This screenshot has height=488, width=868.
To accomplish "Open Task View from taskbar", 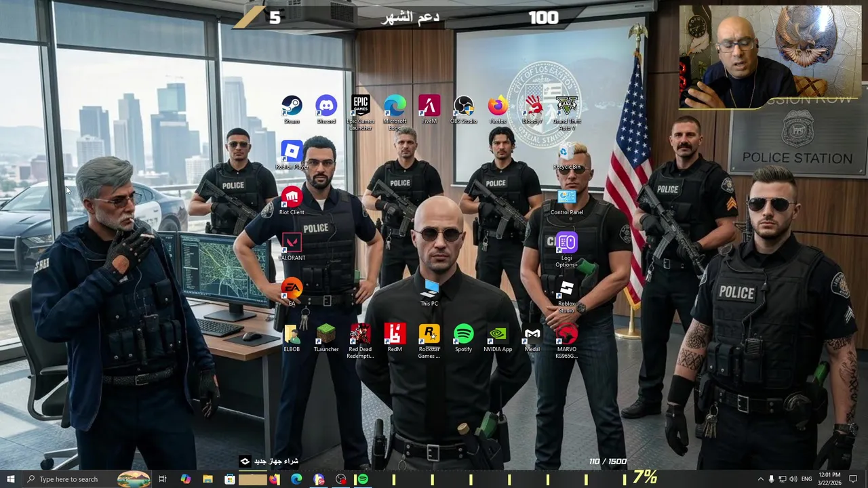I will pos(163,479).
